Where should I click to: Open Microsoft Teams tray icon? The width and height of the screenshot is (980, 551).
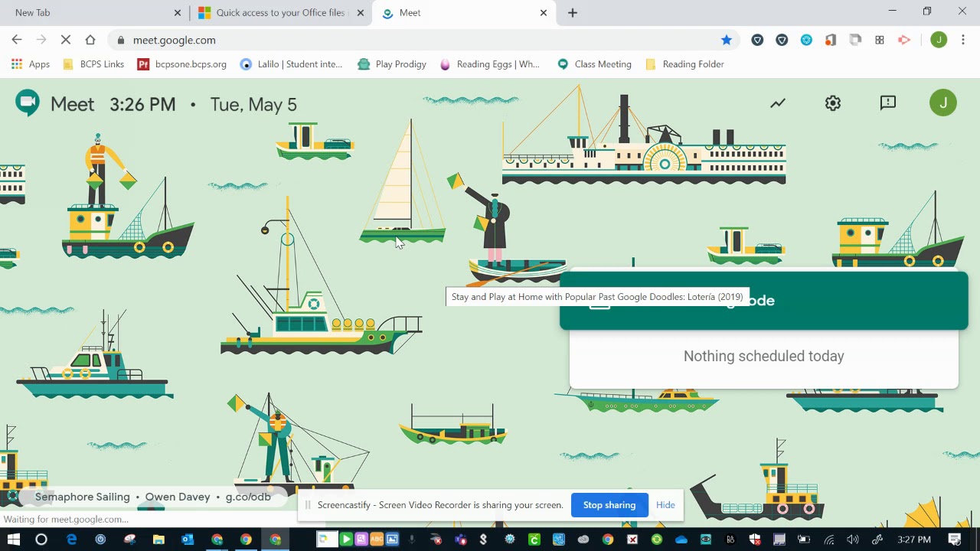pos(461,540)
